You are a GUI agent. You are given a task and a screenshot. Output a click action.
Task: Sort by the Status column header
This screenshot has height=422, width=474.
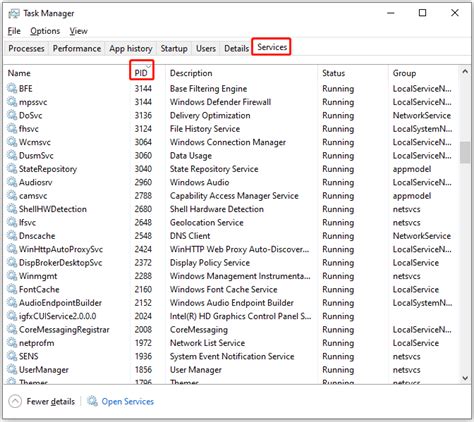tap(333, 73)
